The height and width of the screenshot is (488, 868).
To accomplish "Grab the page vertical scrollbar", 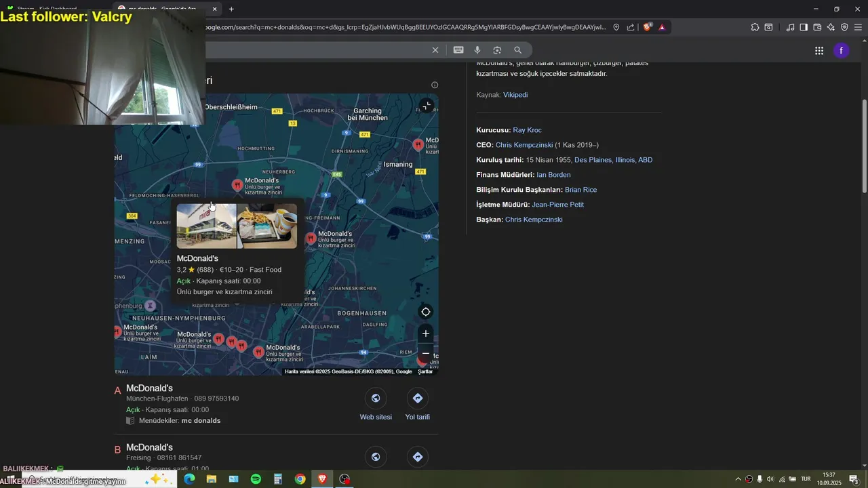I will pyautogui.click(x=864, y=146).
